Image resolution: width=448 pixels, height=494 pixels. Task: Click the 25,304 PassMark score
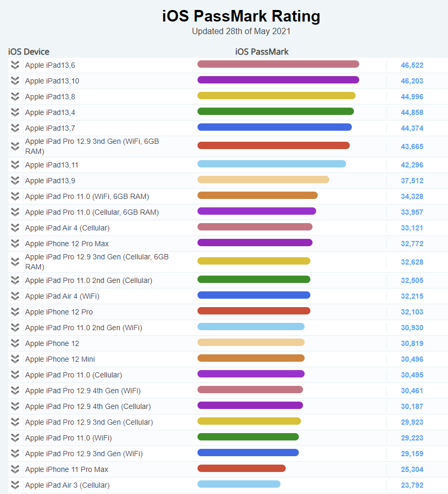click(412, 469)
